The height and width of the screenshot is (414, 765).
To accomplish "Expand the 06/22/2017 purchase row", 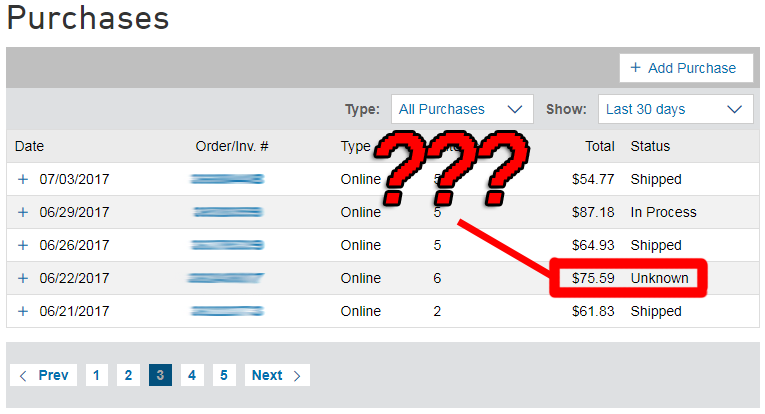I will point(24,279).
